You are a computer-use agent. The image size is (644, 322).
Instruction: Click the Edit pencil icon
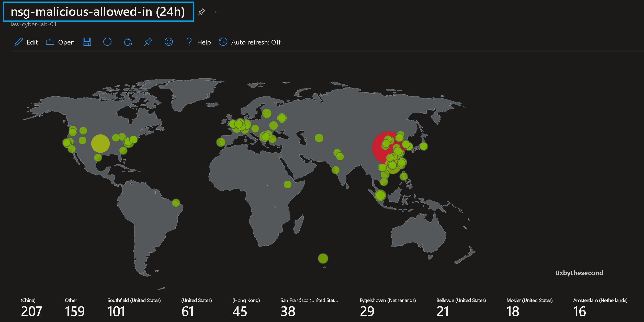tap(19, 42)
